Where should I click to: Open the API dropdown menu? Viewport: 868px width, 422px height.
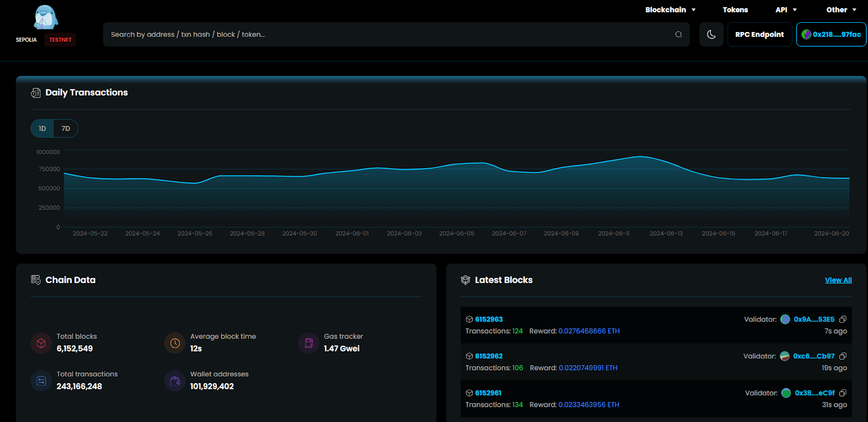coord(786,10)
